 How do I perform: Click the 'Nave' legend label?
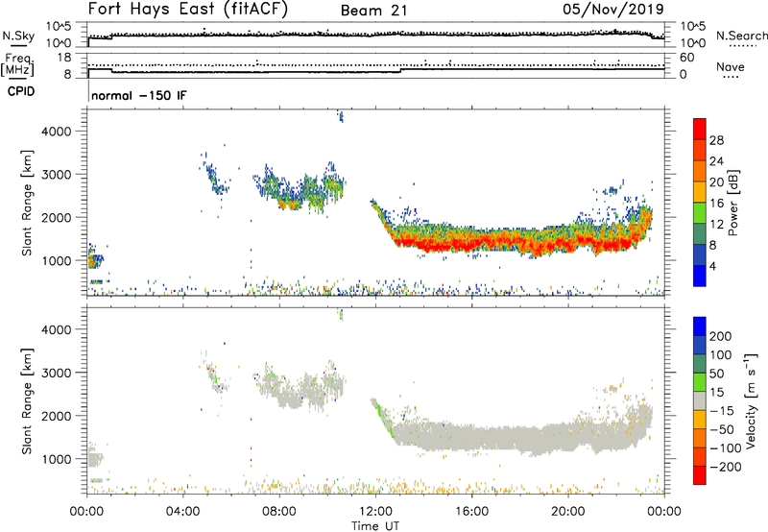tap(730, 67)
